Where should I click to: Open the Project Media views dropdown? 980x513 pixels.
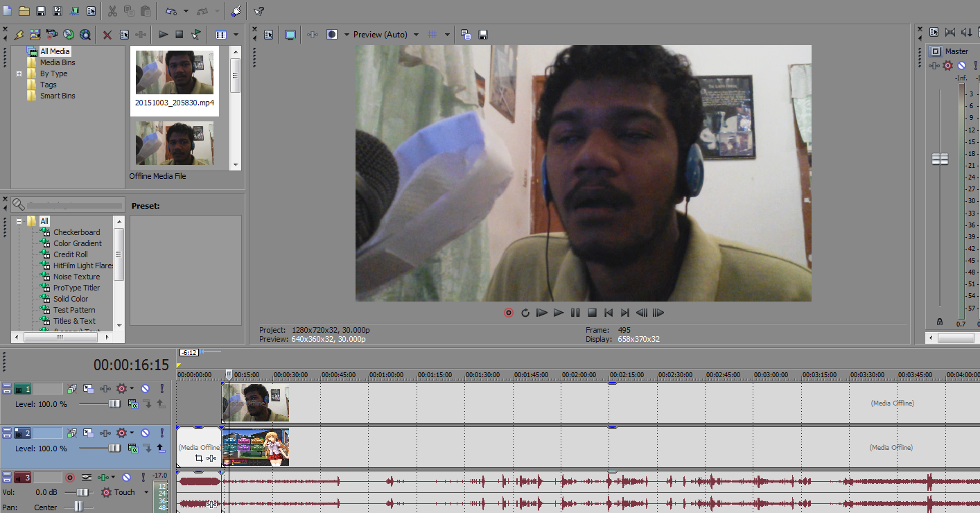coord(236,34)
